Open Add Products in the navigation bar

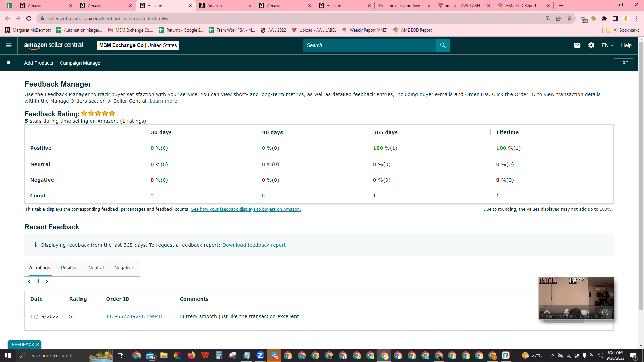click(x=39, y=63)
